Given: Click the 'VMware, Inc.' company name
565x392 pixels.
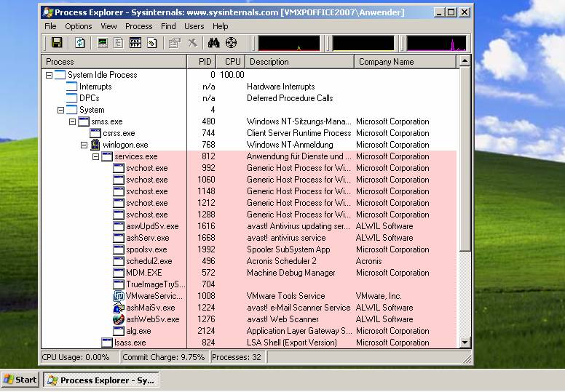Looking at the screenshot, I should [379, 296].
